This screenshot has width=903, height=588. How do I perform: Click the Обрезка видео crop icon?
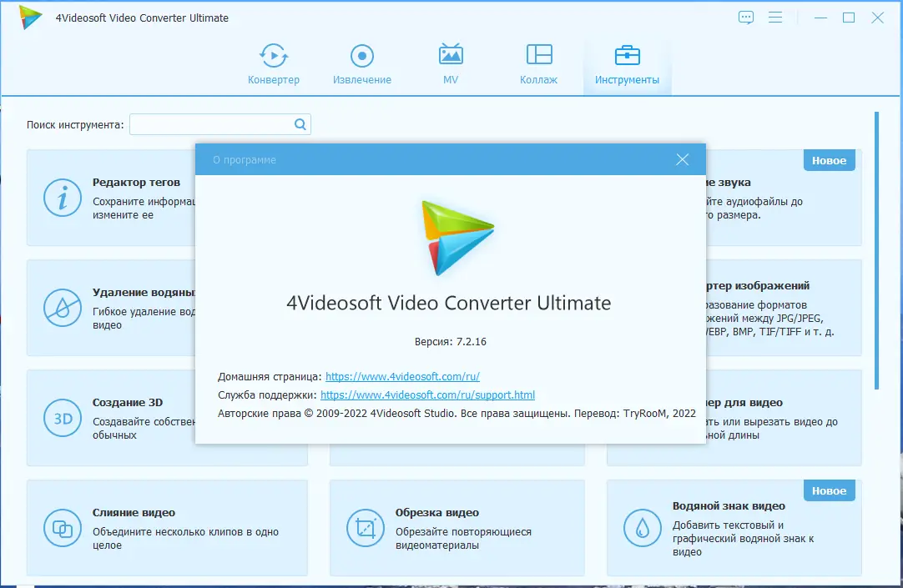click(x=365, y=528)
